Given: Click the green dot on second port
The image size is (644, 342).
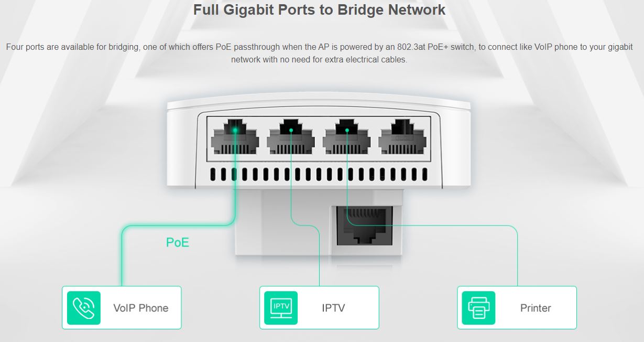Looking at the screenshot, I should pyautogui.click(x=291, y=129).
